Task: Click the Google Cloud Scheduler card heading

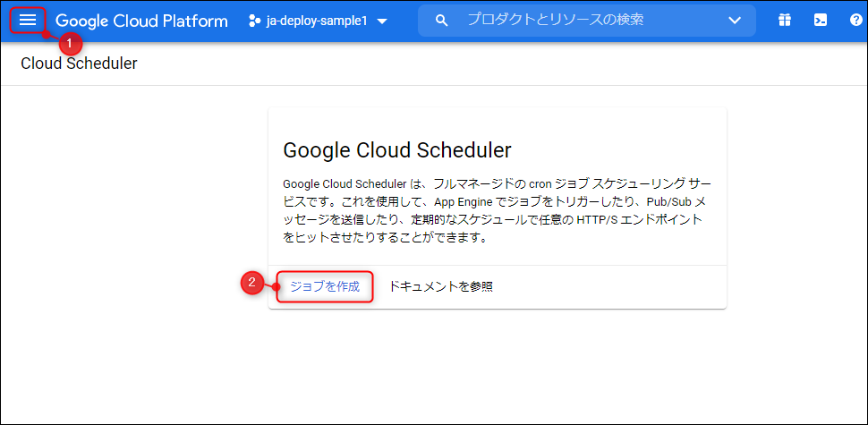Action: tap(396, 149)
